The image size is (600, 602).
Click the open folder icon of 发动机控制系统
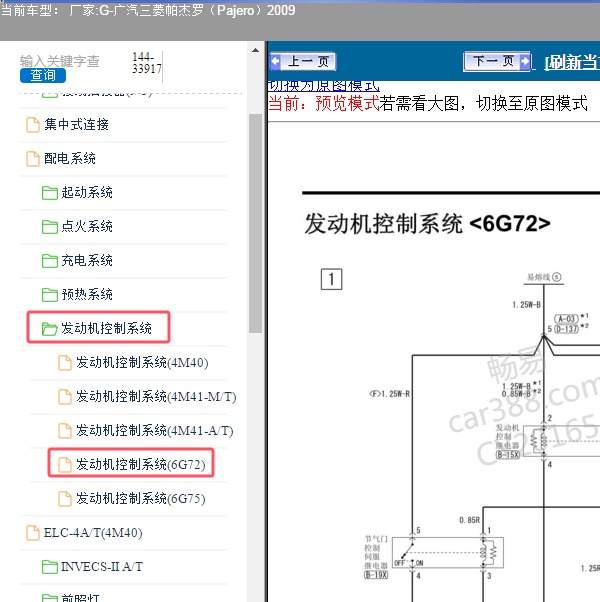coord(50,329)
